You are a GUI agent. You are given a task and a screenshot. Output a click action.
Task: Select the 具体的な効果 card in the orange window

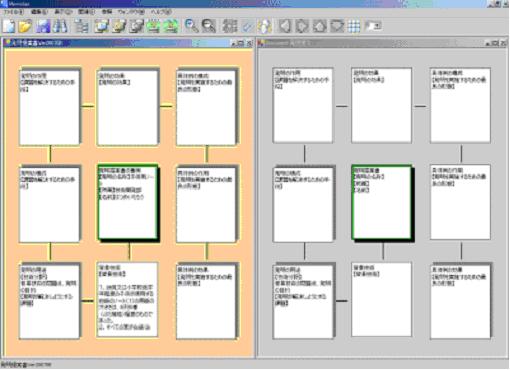pyautogui.click(x=207, y=301)
